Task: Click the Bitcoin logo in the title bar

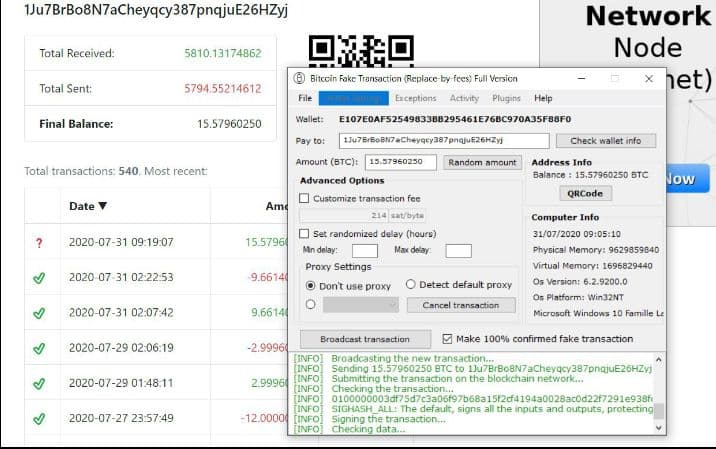Action: coord(298,78)
